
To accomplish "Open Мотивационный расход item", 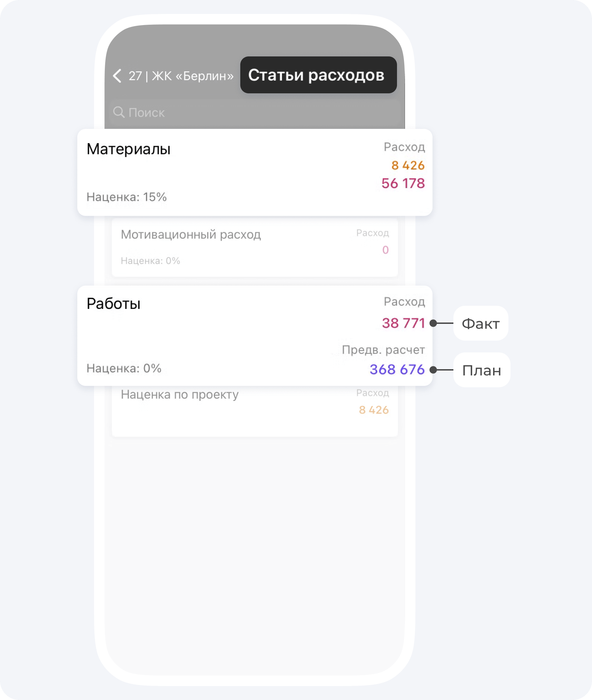I will point(255,247).
